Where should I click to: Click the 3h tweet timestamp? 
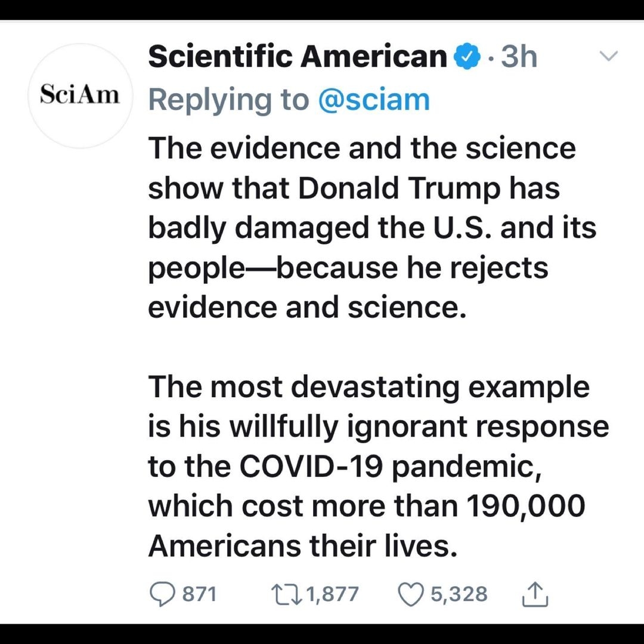point(519,57)
